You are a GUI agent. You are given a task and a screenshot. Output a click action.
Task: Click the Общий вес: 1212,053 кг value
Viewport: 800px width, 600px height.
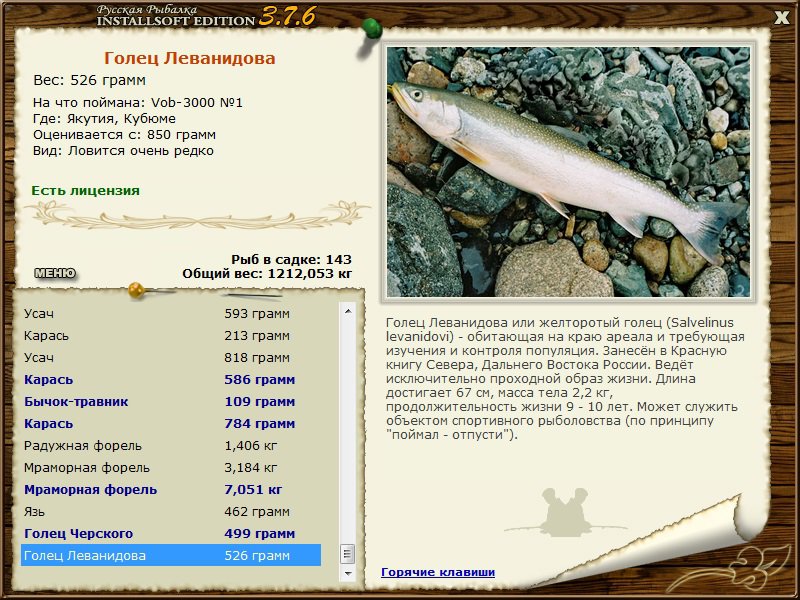point(267,273)
